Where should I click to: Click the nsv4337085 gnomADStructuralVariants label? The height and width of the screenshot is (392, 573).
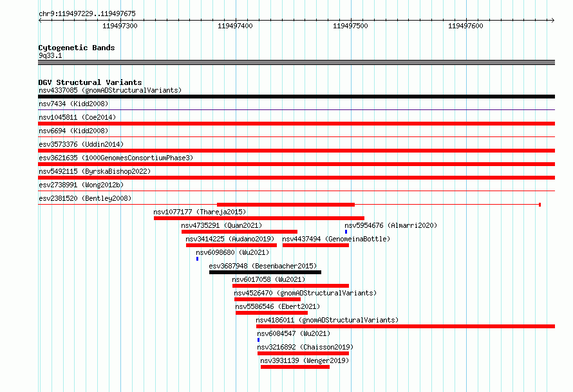[x=110, y=90]
